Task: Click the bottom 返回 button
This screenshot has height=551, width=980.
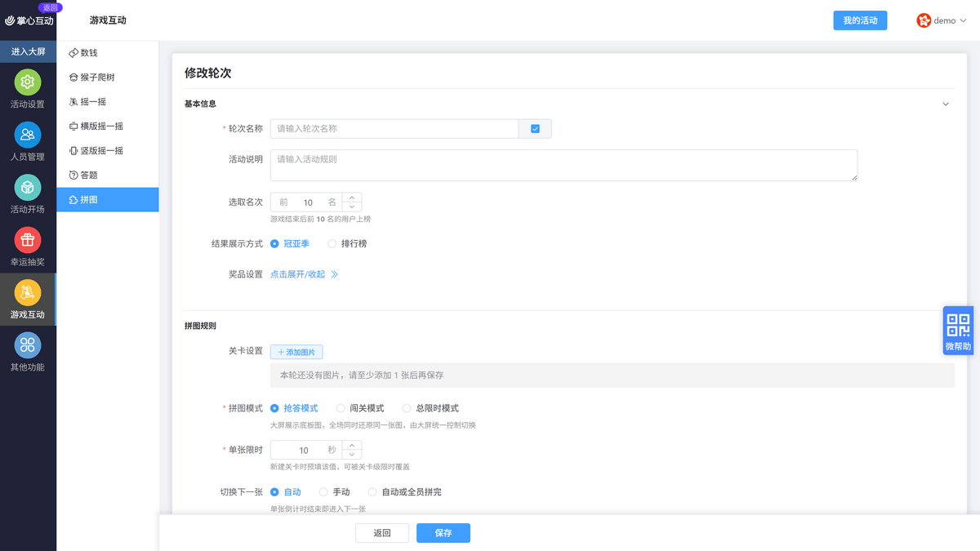Action: point(382,533)
